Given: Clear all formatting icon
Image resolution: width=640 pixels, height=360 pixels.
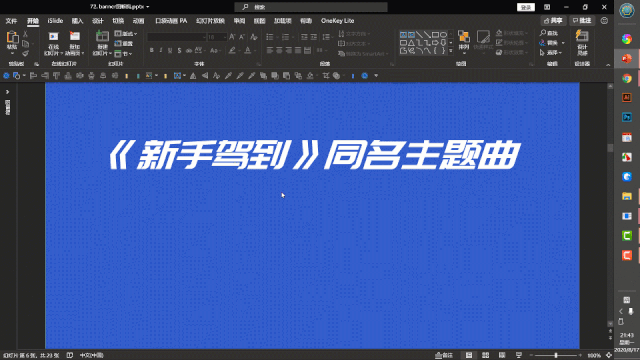Looking at the screenshot, I should pyautogui.click(x=253, y=37).
